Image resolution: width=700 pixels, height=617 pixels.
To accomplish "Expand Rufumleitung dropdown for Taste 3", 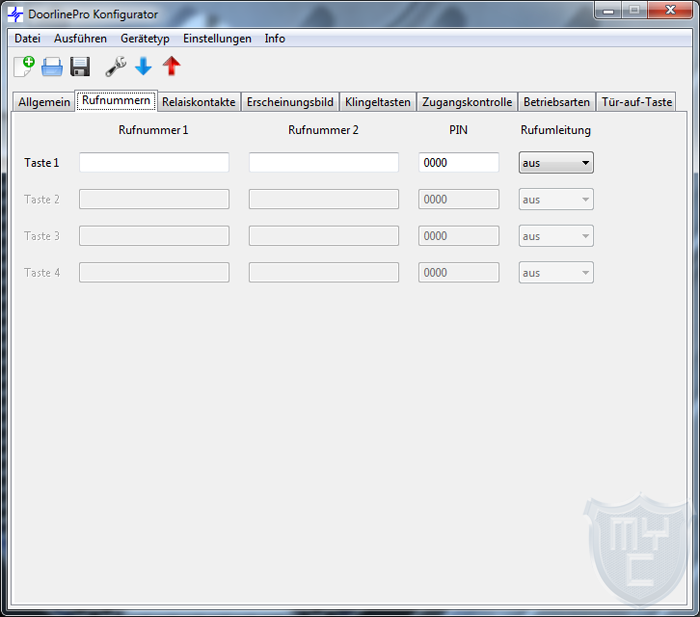I will [556, 236].
